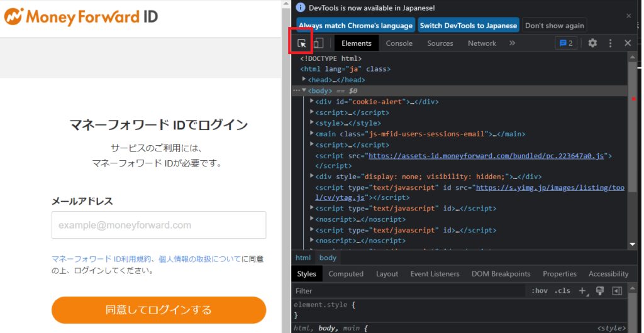Viewport: 644px width, 333px height.
Task: Open the Network tab
Action: point(482,43)
